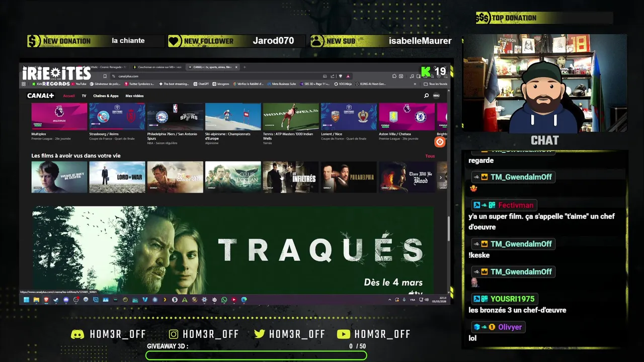
Task: Open the taskbar volume icon
Action: pyautogui.click(x=427, y=300)
